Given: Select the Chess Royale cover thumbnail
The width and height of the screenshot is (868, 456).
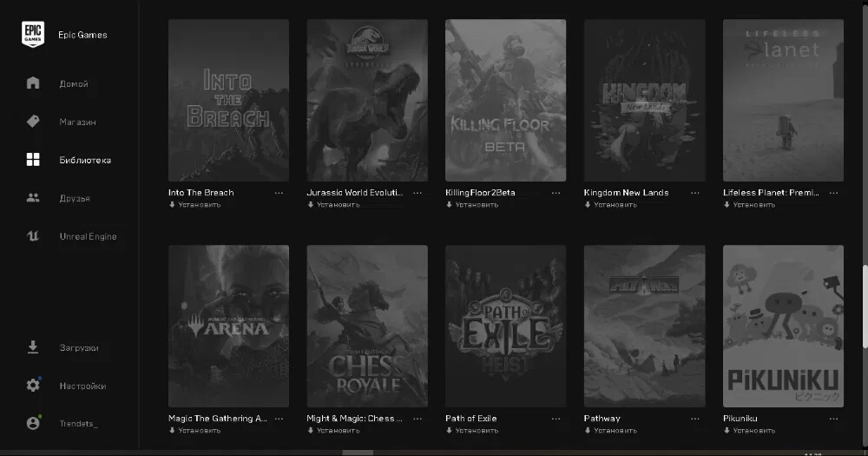Looking at the screenshot, I should tap(367, 326).
